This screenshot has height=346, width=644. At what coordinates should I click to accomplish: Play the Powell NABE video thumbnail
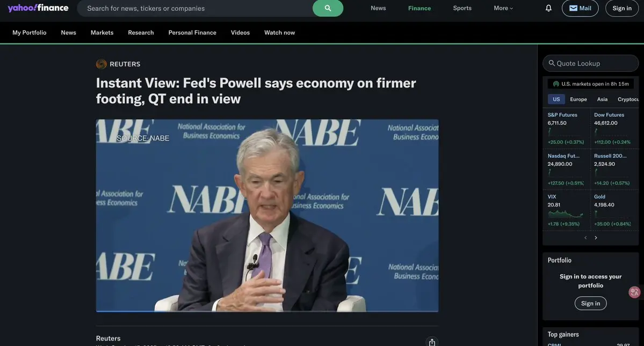[267, 216]
